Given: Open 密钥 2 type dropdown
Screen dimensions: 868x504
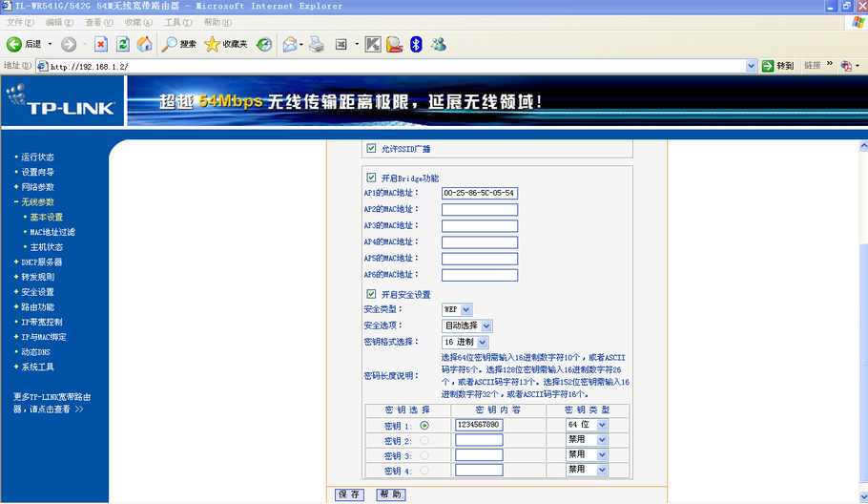Looking at the screenshot, I should pos(587,440).
